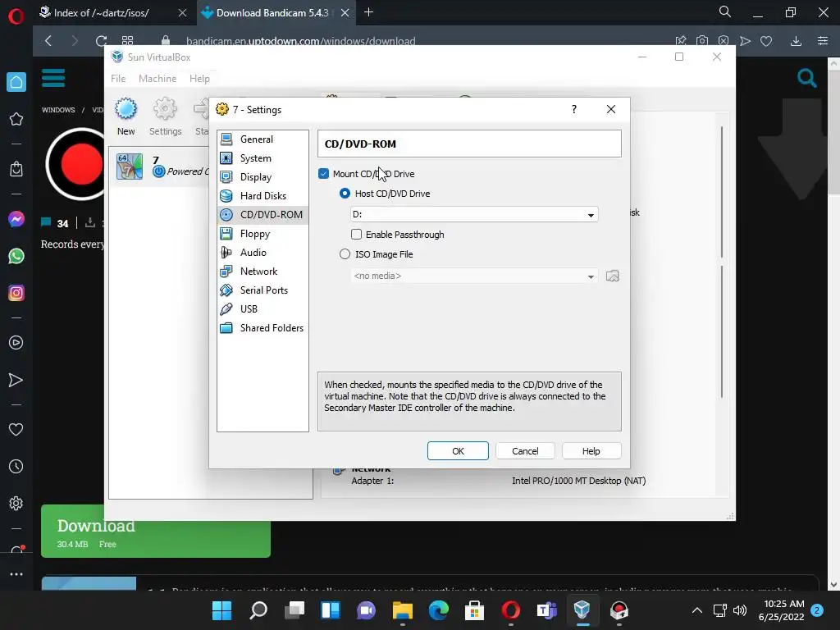Open history clock in Opera sidebar
The width and height of the screenshot is (840, 630).
point(16,467)
